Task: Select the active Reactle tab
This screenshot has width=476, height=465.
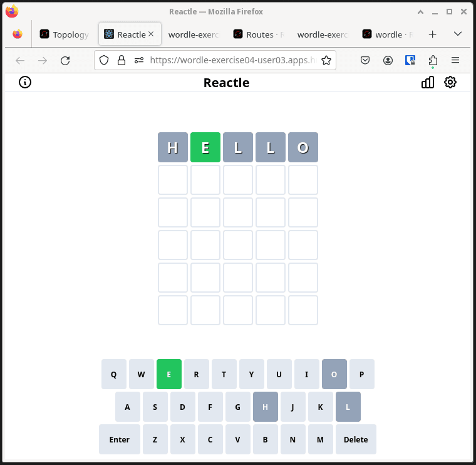Action: 130,34
